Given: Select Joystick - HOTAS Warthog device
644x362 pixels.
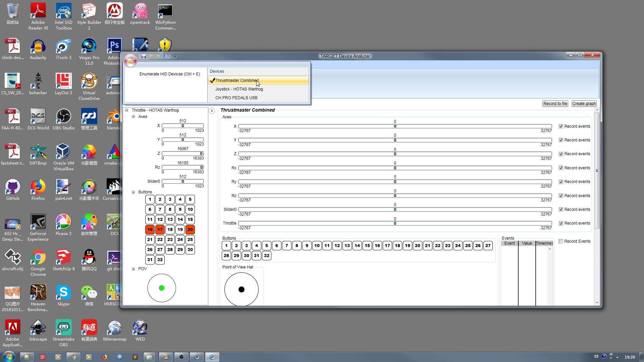Looking at the screenshot, I should coord(258,89).
